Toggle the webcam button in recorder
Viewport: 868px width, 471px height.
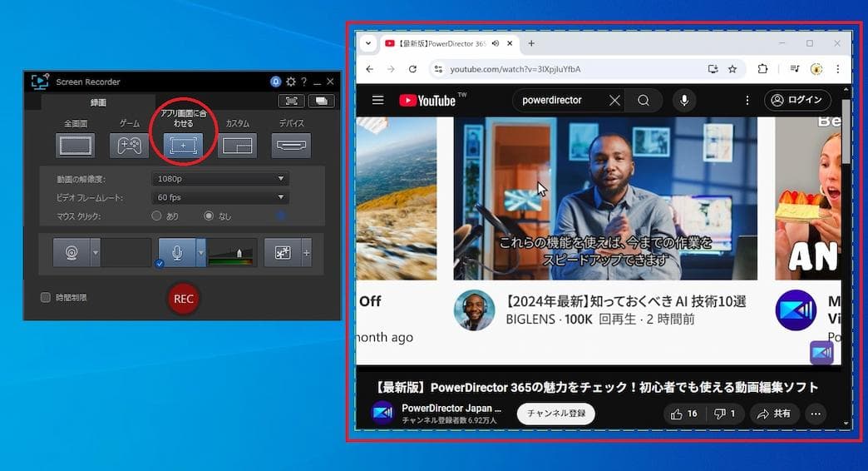pyautogui.click(x=72, y=253)
